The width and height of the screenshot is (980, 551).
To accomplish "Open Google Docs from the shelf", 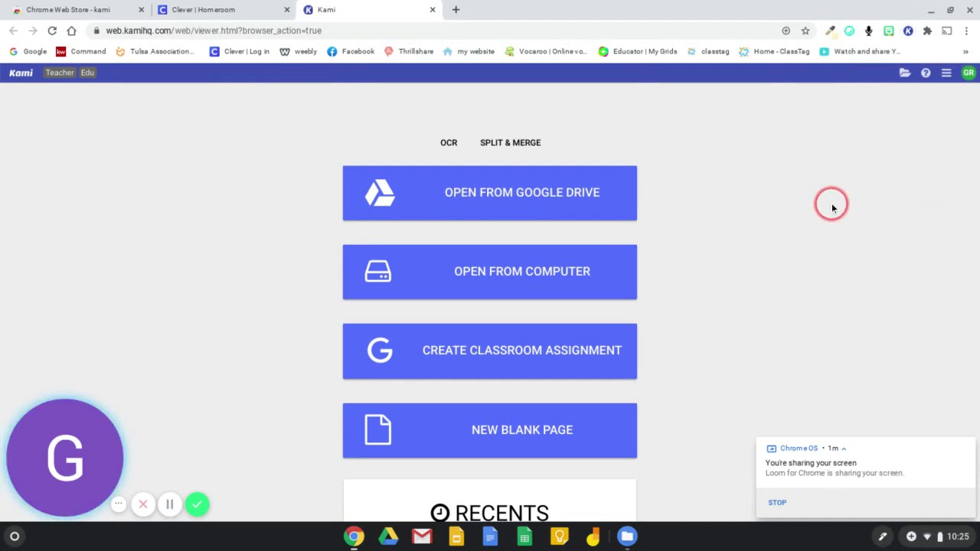I will tap(490, 536).
